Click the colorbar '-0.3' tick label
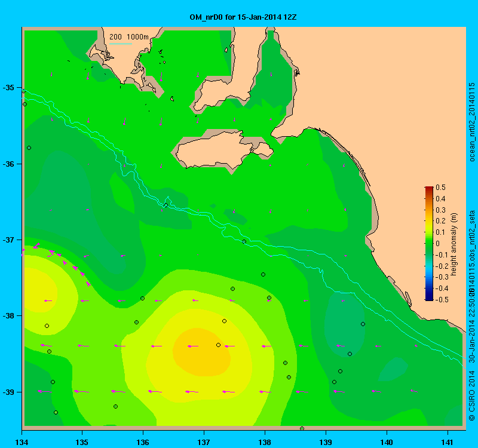Screen dimensions: 478x448 click(441, 277)
